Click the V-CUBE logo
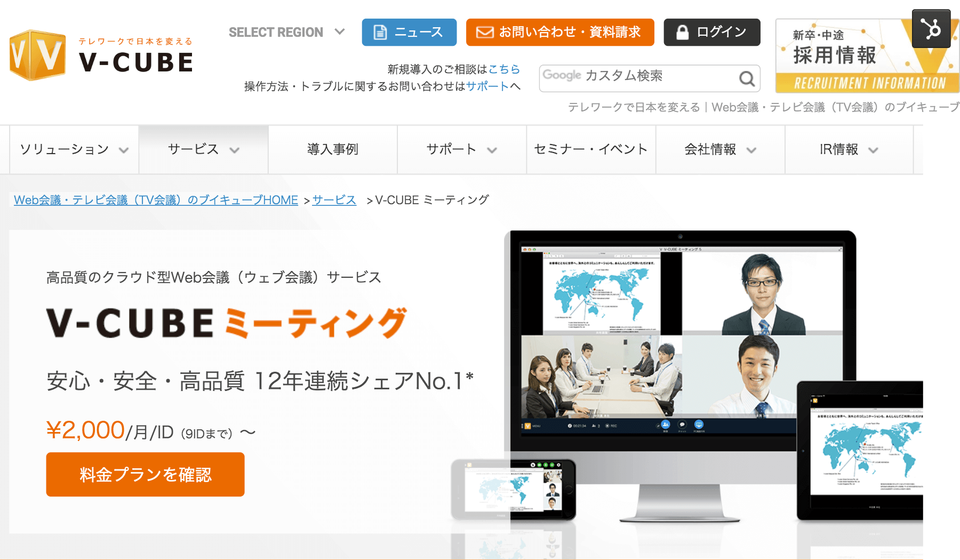The image size is (960, 560). (101, 55)
